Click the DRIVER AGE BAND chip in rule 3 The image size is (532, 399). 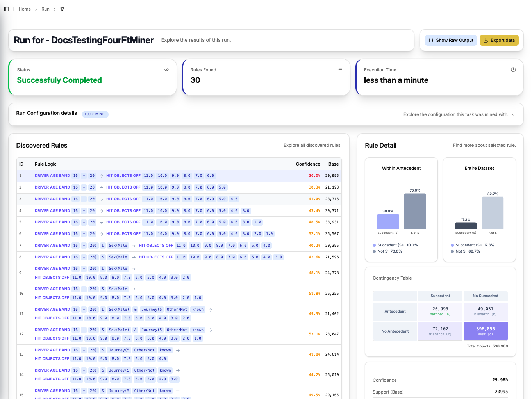tap(52, 199)
